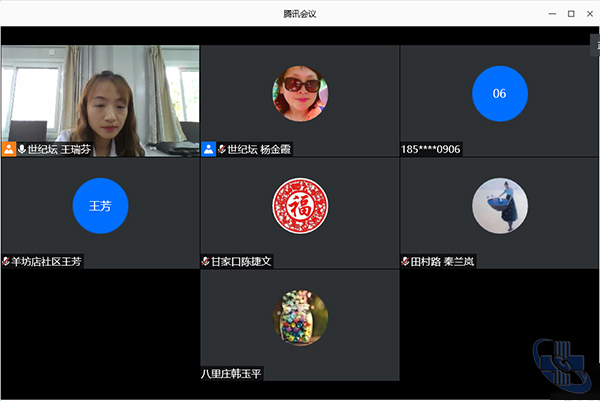
Task: Click the name label 世纪坛 杨金霞
Action: pos(259,149)
